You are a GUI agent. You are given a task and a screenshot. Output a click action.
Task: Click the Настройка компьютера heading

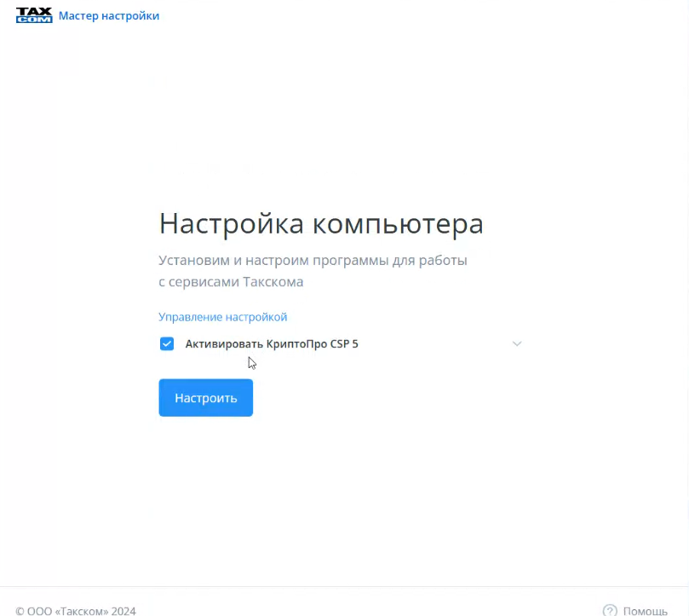(x=321, y=224)
